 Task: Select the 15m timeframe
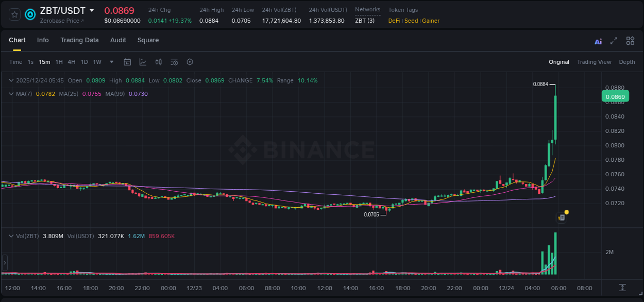[x=44, y=61]
